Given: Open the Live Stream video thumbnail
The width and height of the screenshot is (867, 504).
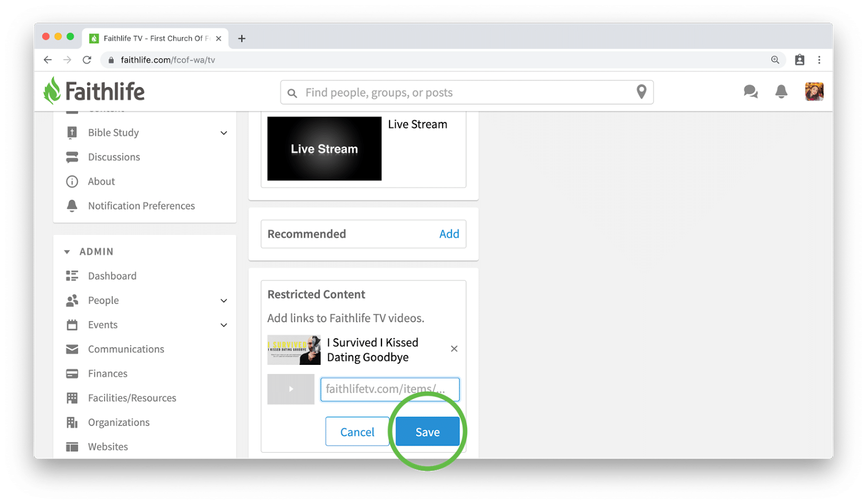Looking at the screenshot, I should click(324, 148).
